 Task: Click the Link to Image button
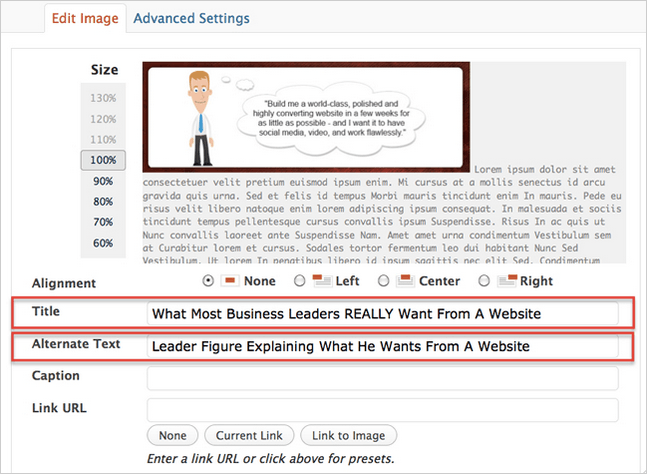[350, 435]
